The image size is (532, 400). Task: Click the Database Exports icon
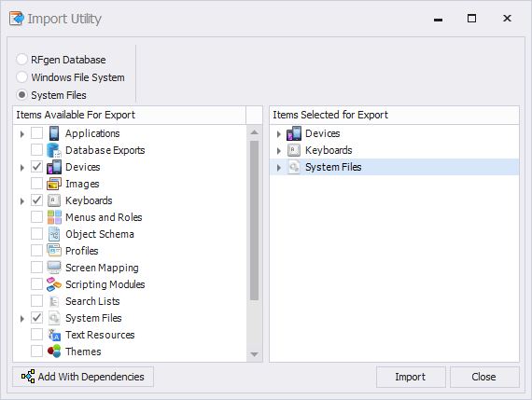(54, 150)
